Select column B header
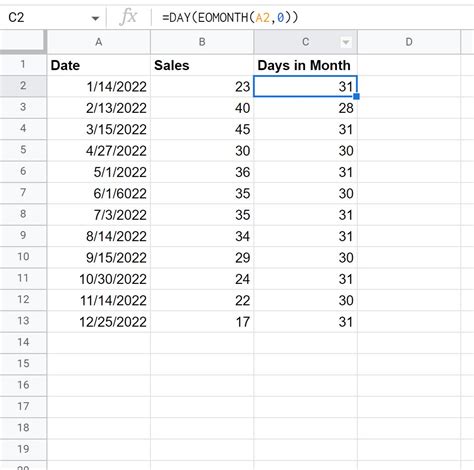 click(202, 42)
